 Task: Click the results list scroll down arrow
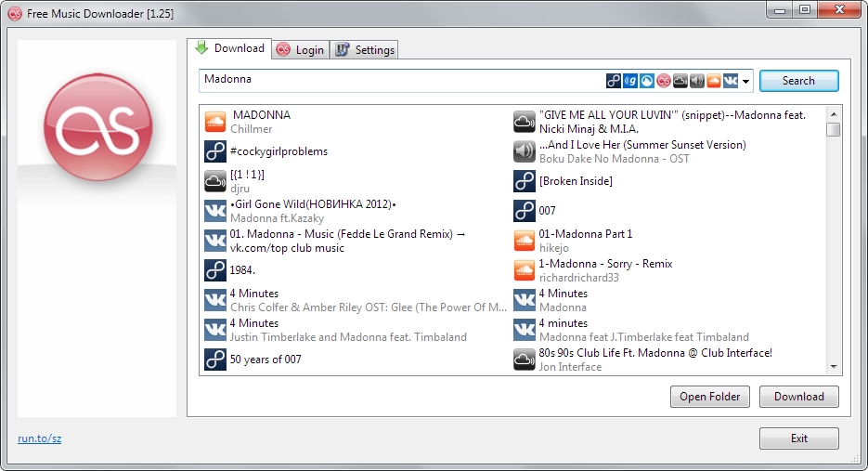click(833, 367)
